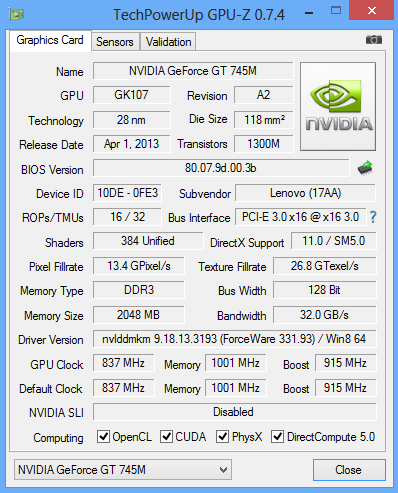This screenshot has width=398, height=493.
Task: Click the Close button at bottom
Action: (349, 470)
